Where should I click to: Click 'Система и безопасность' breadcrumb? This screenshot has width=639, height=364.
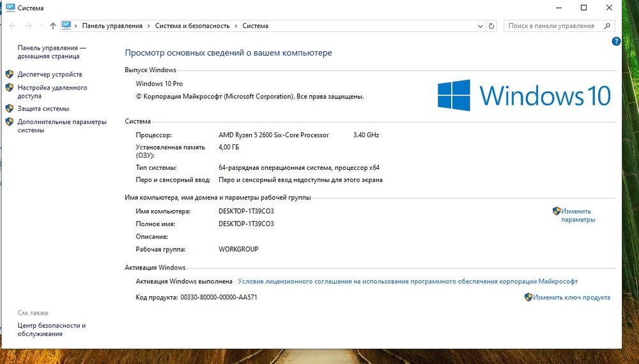tap(192, 26)
